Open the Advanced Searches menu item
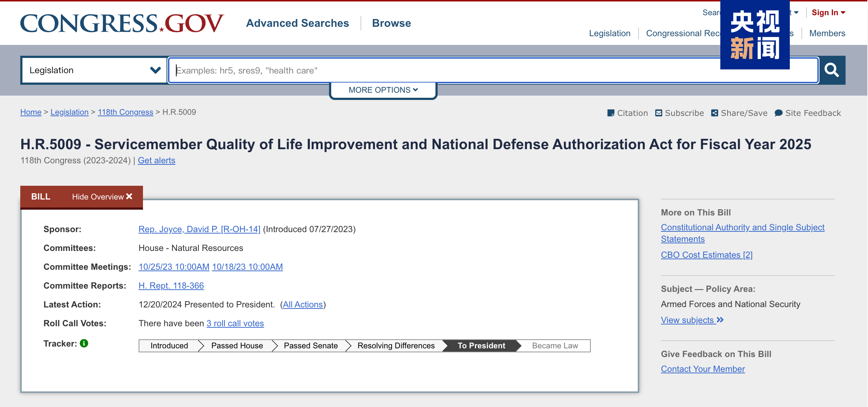Viewport: 868px width, 407px height. pyautogui.click(x=298, y=23)
